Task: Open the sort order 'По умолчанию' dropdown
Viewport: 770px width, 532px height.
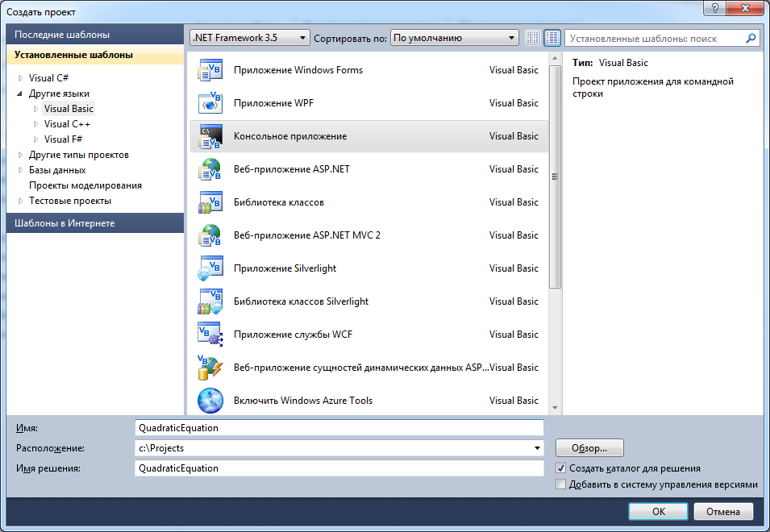Action: pos(454,38)
